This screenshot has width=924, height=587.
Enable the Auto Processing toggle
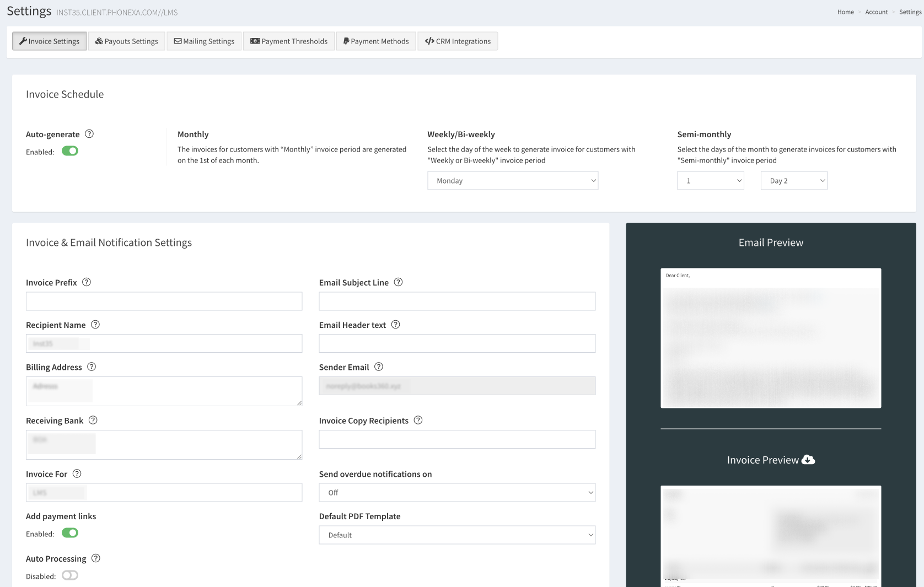[70, 575]
